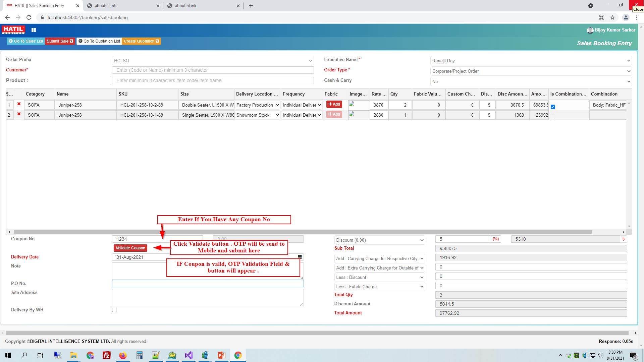
Task: Click the delete row icon for row 2
Action: click(18, 115)
